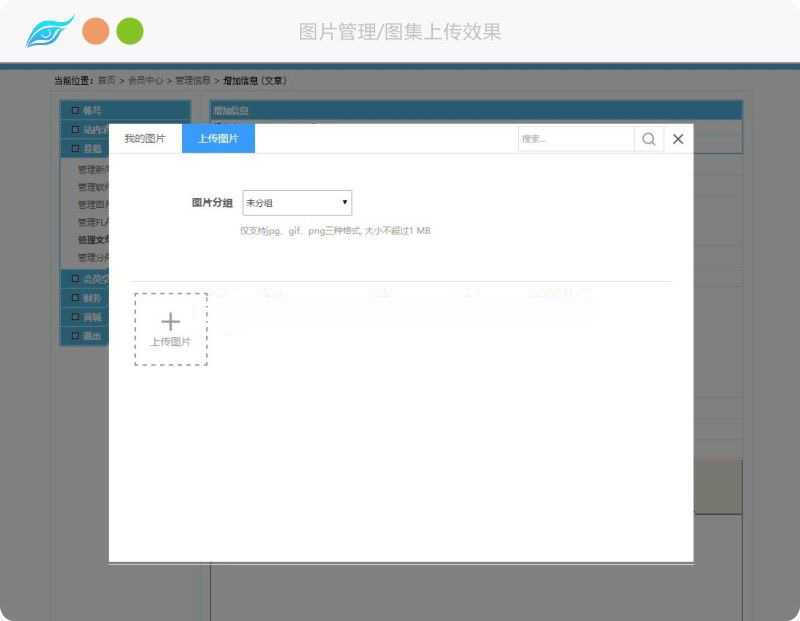Open 管理信息 breadcrumb link
The width and height of the screenshot is (800, 621).
(193, 80)
